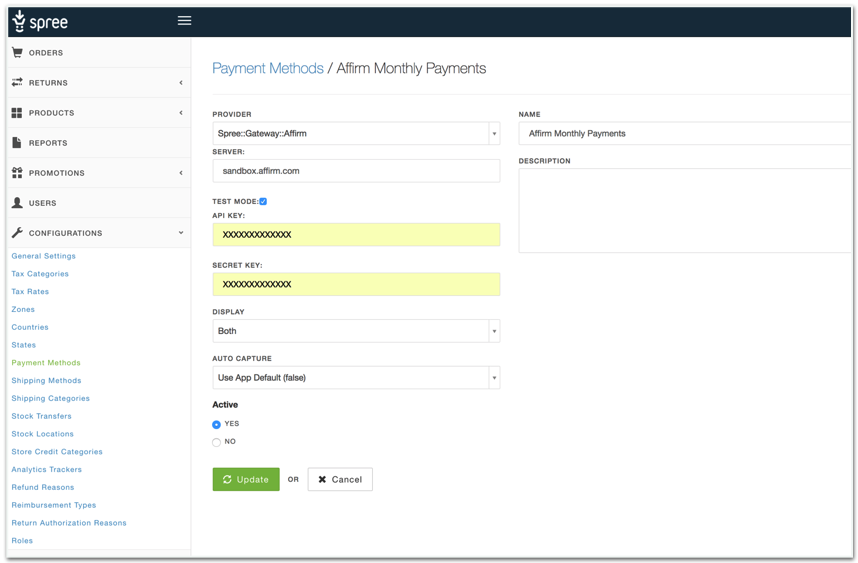Click the Products grid icon
The width and height of the screenshot is (858, 563).
17,113
